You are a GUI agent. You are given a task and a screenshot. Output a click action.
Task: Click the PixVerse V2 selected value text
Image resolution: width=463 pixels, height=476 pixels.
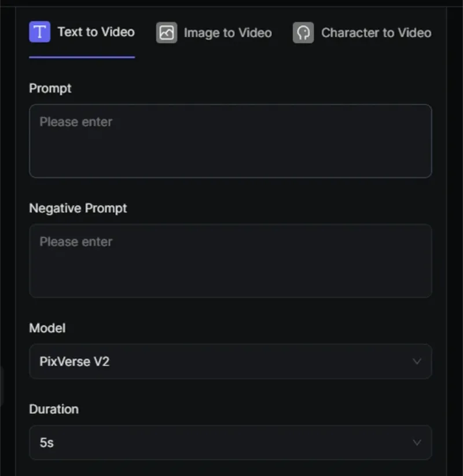coord(75,361)
